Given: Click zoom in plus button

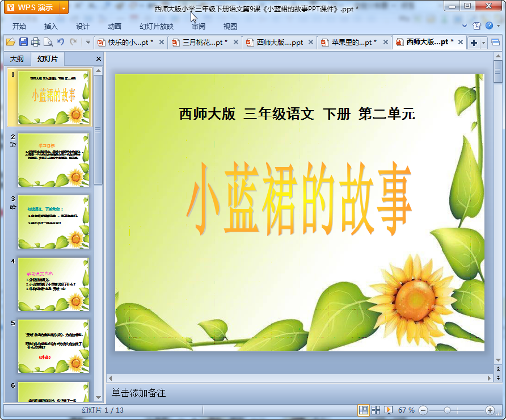Looking at the screenshot, I should coord(490,410).
